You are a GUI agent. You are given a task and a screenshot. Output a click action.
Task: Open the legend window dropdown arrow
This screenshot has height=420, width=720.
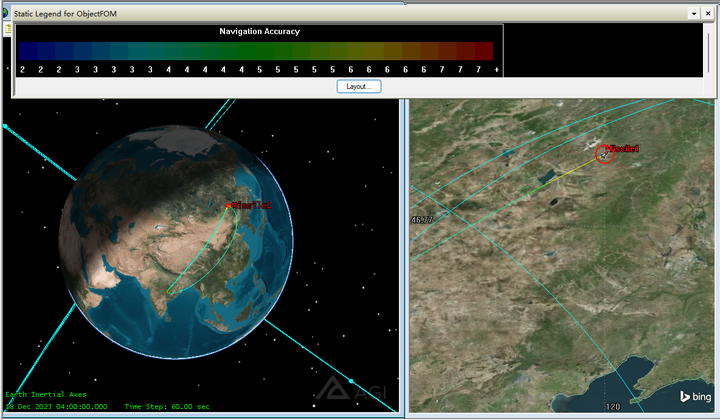[x=694, y=14]
